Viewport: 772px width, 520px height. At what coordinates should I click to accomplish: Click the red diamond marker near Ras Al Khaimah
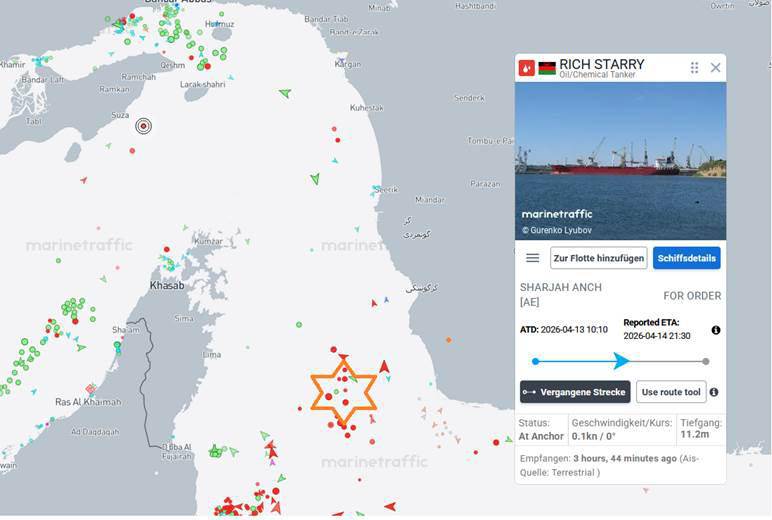[91, 389]
